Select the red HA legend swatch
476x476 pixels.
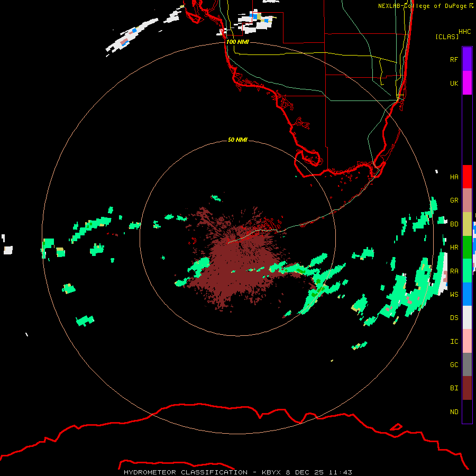coord(467,177)
